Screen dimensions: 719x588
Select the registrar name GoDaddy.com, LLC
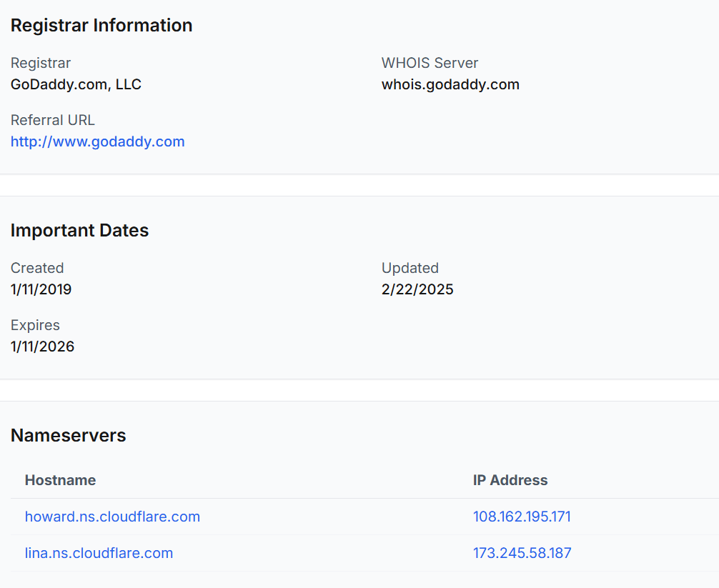tap(76, 84)
